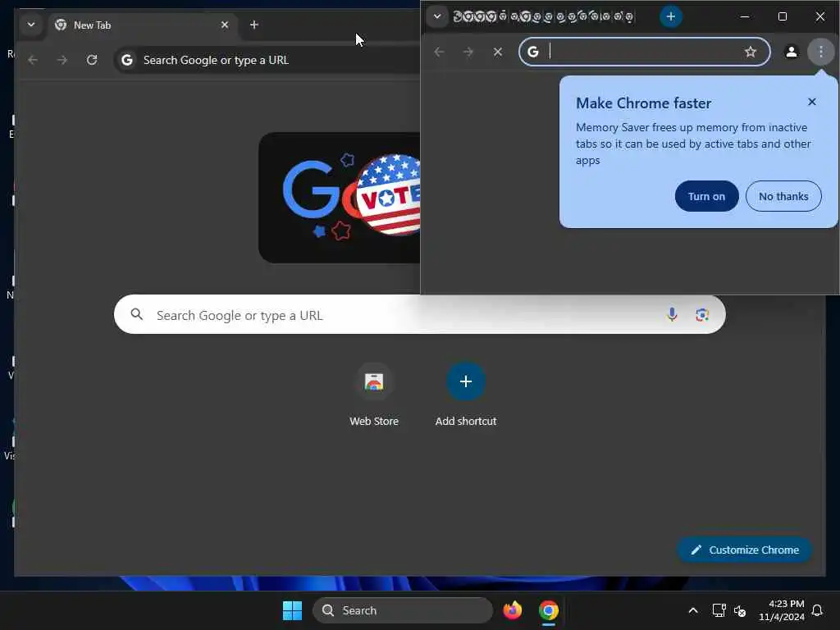Click the Google G icon in back window's address bar
This screenshot has width=840, height=630.
[x=127, y=60]
